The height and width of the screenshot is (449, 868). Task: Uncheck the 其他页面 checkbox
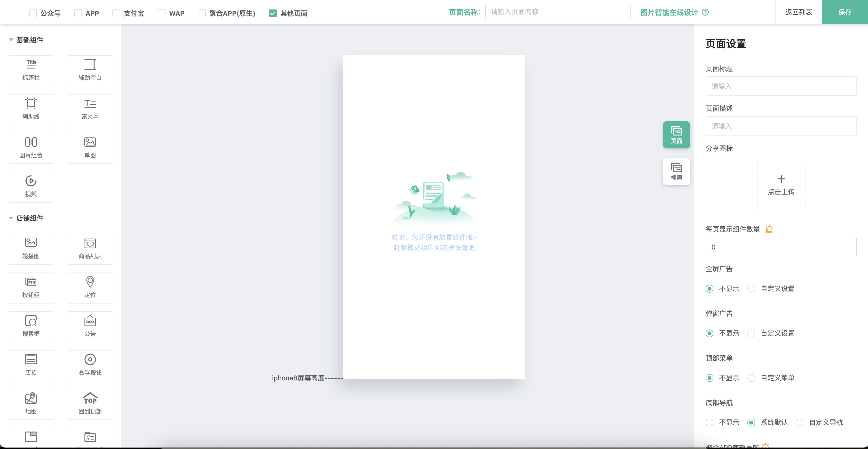point(273,14)
